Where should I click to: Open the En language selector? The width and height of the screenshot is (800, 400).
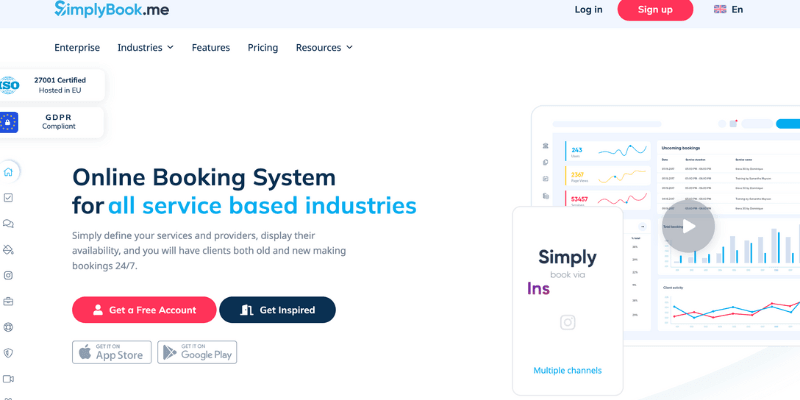coord(728,9)
